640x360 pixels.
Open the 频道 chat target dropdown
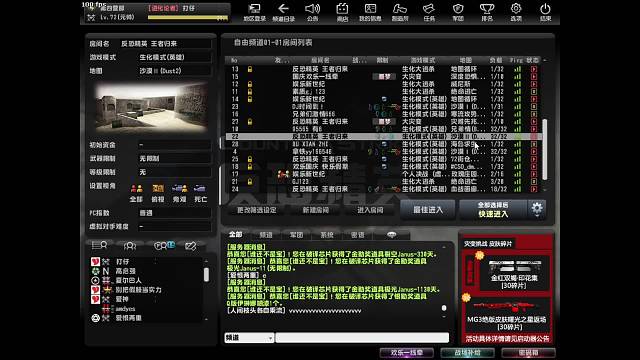249,338
